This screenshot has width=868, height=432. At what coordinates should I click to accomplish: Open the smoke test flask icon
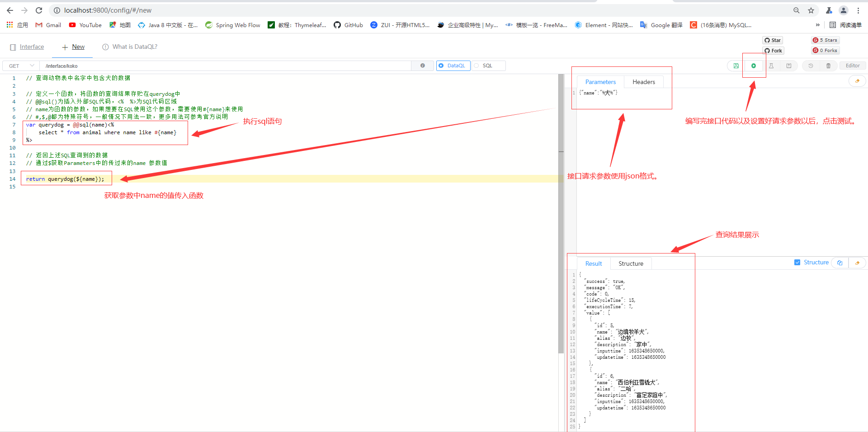point(772,66)
